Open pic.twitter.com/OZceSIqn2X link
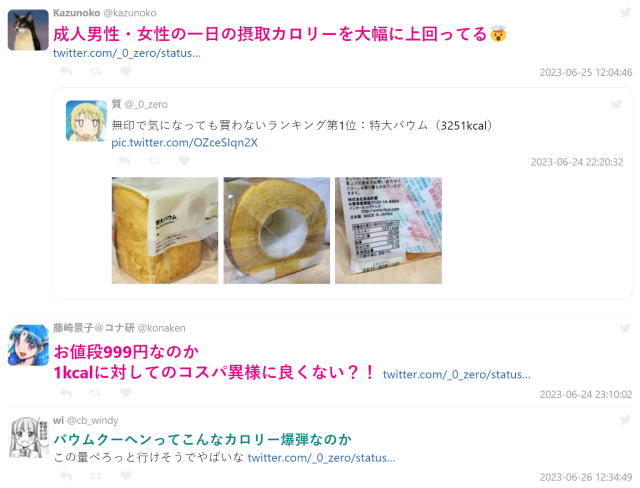640x488 pixels. click(184, 143)
